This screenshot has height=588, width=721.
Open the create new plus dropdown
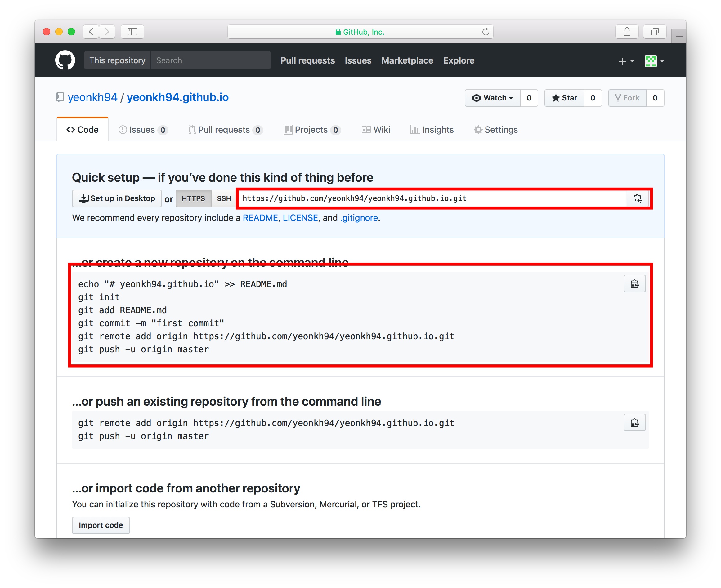coord(626,61)
